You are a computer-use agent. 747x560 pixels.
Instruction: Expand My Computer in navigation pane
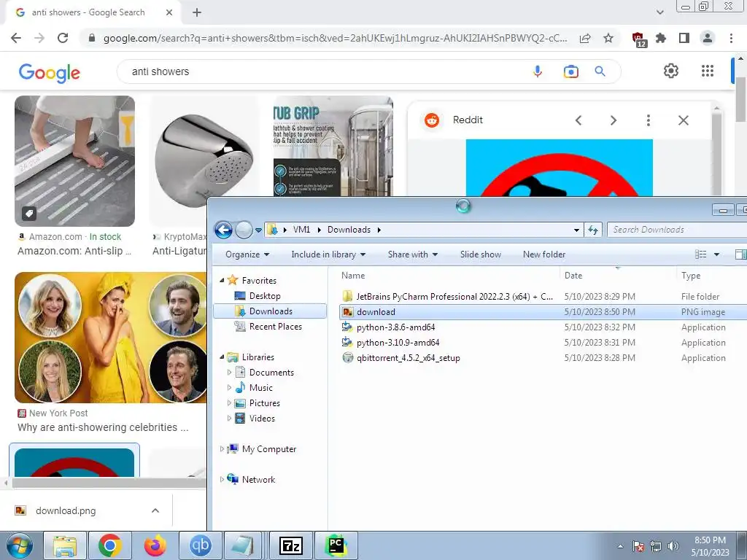coord(222,449)
